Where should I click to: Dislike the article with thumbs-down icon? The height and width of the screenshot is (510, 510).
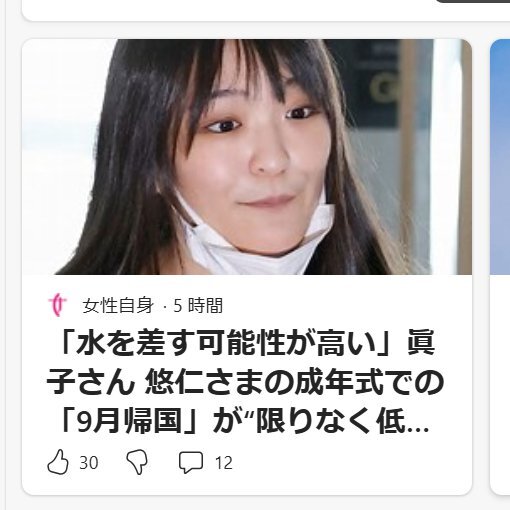point(137,462)
